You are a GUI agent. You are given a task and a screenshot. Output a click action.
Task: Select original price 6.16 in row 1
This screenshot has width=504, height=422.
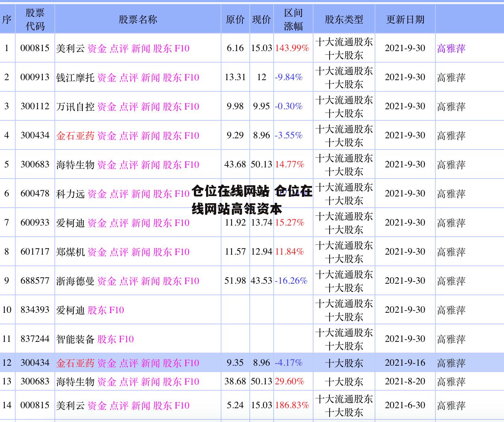click(235, 48)
